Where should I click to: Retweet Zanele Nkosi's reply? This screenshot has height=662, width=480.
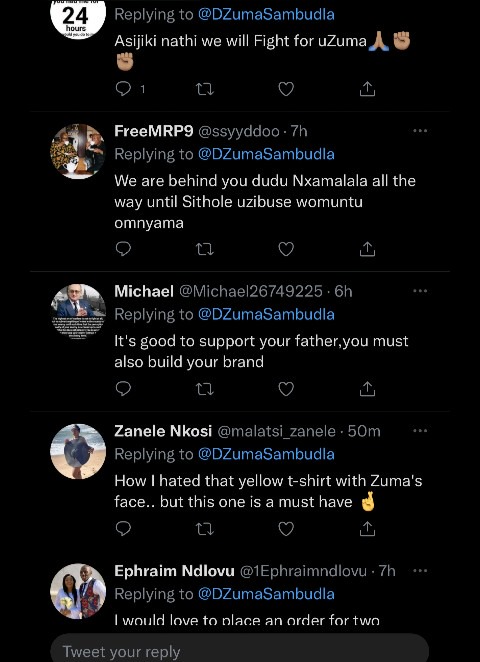205,529
